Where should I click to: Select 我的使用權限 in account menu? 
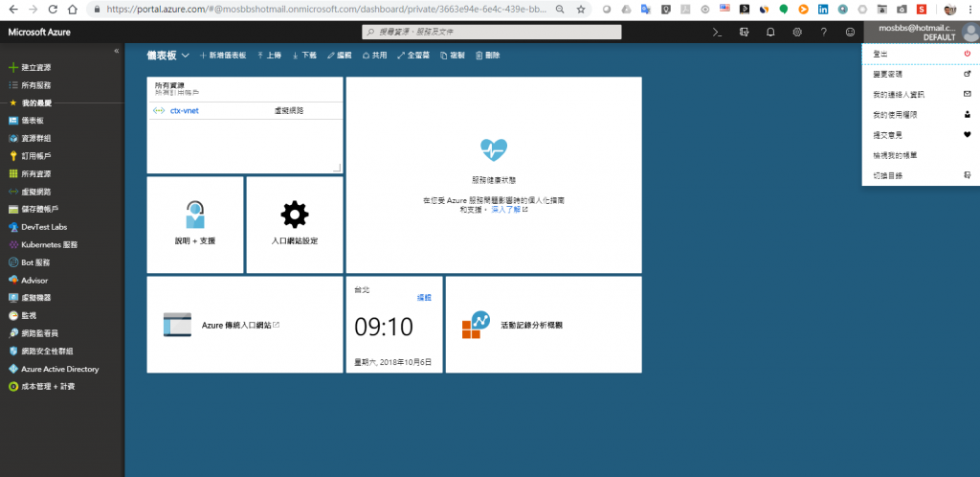click(x=922, y=115)
